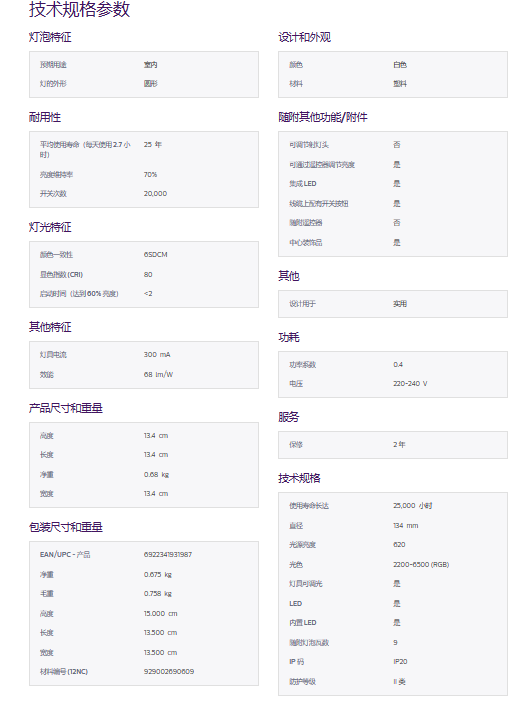Select the EAN code 6922341931987

point(167,554)
